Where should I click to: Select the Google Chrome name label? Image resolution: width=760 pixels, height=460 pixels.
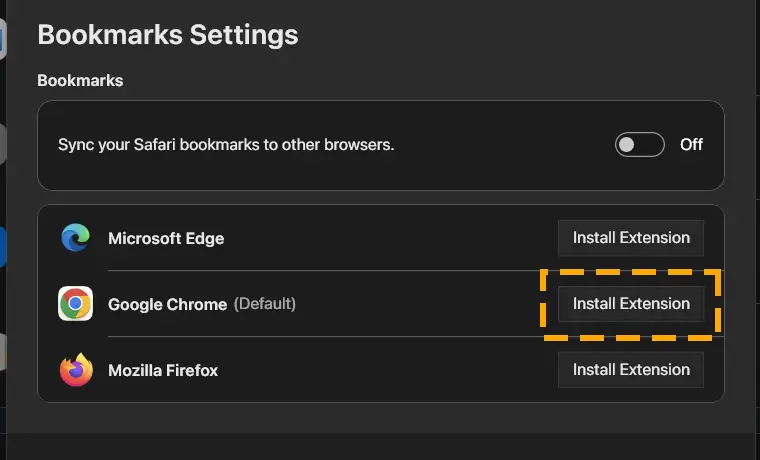(x=167, y=304)
